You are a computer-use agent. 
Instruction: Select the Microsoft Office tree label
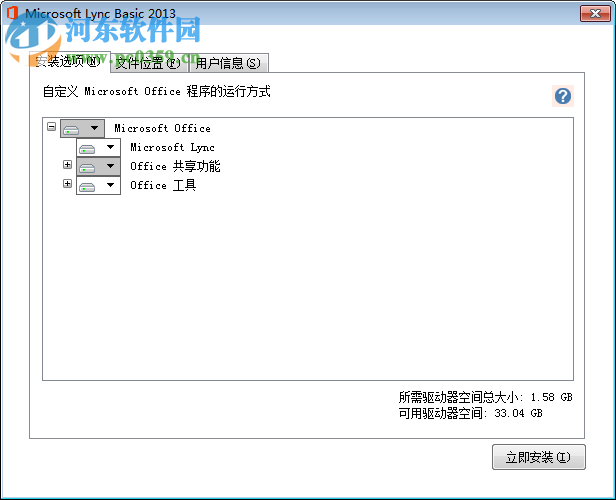(x=162, y=128)
